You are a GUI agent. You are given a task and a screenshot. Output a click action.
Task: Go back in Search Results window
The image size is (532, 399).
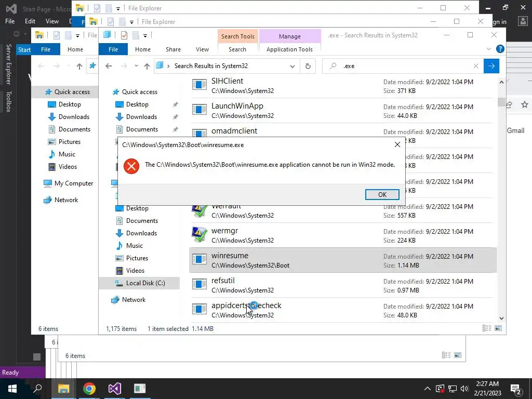[x=109, y=66]
